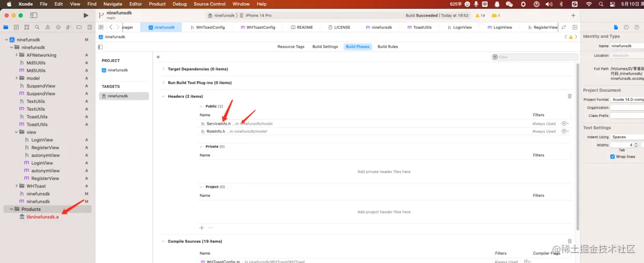This screenshot has width=644, height=263.
Task: Add an editor on the right
Action: 575,27
